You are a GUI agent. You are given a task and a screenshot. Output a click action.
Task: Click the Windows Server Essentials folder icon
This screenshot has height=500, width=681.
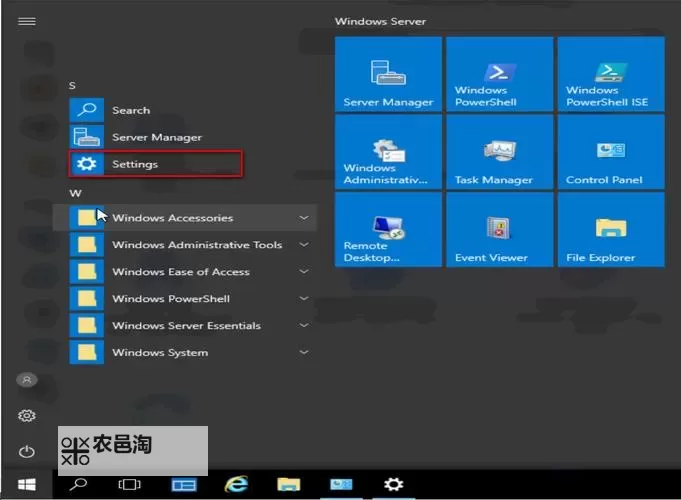[x=86, y=325]
